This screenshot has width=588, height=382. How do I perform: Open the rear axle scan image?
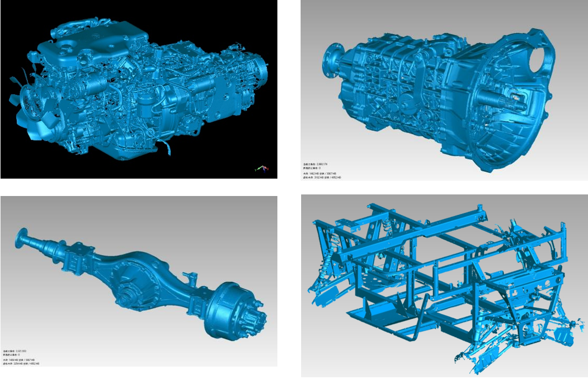(139, 281)
